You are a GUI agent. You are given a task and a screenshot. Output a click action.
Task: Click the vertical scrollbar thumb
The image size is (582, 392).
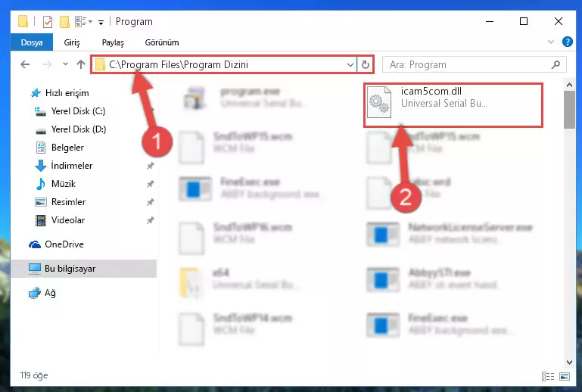569,110
